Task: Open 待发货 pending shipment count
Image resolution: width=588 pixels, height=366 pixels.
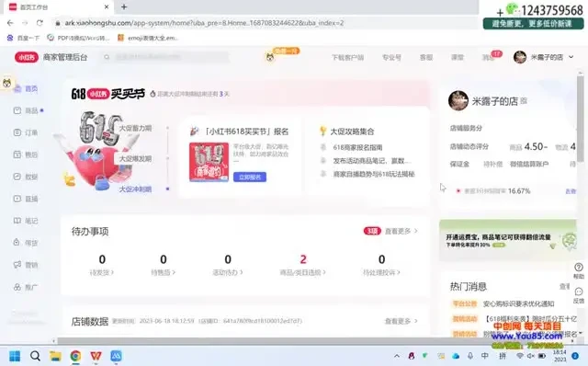Action: click(102, 264)
